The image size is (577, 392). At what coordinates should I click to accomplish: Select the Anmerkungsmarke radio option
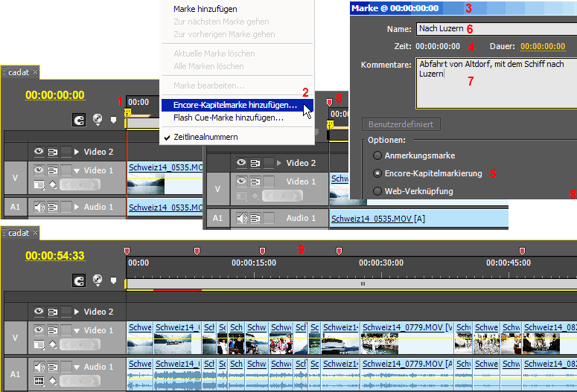click(377, 155)
